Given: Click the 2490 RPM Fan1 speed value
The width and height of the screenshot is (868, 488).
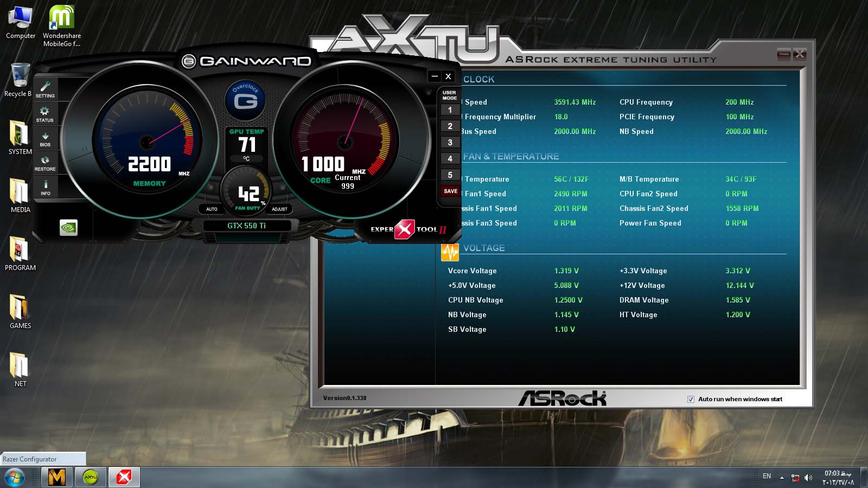Looking at the screenshot, I should point(570,194).
